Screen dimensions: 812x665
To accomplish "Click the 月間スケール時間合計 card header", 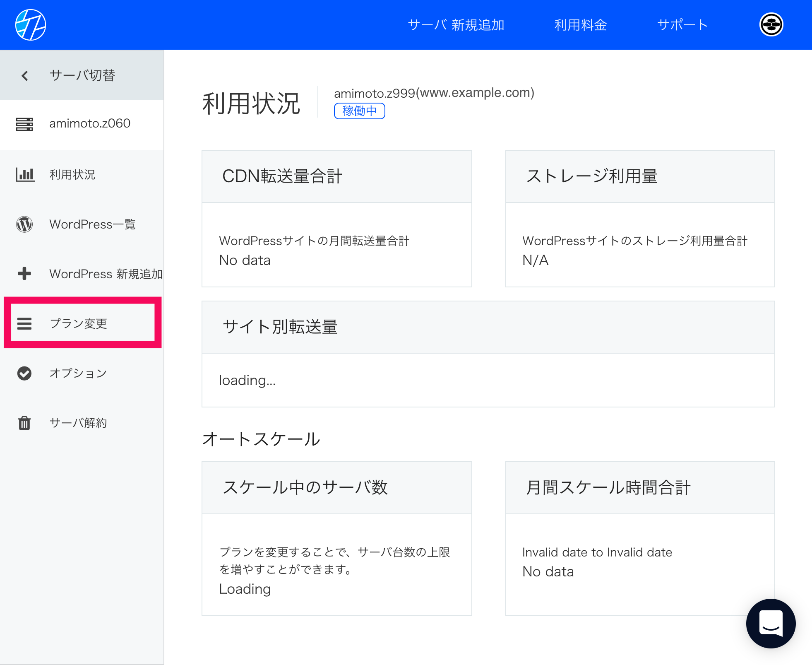I will [640, 488].
